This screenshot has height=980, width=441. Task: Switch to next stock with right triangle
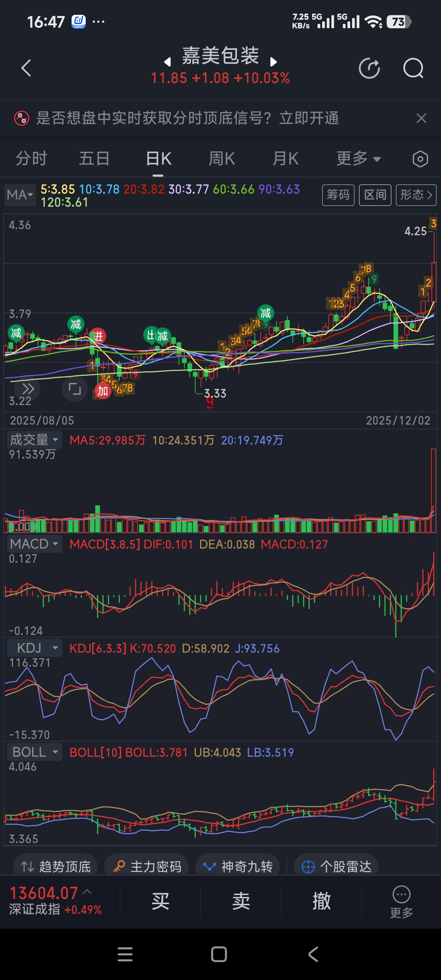pyautogui.click(x=273, y=62)
